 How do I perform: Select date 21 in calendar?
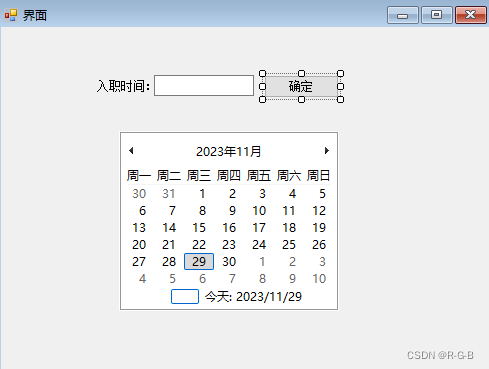coord(169,245)
